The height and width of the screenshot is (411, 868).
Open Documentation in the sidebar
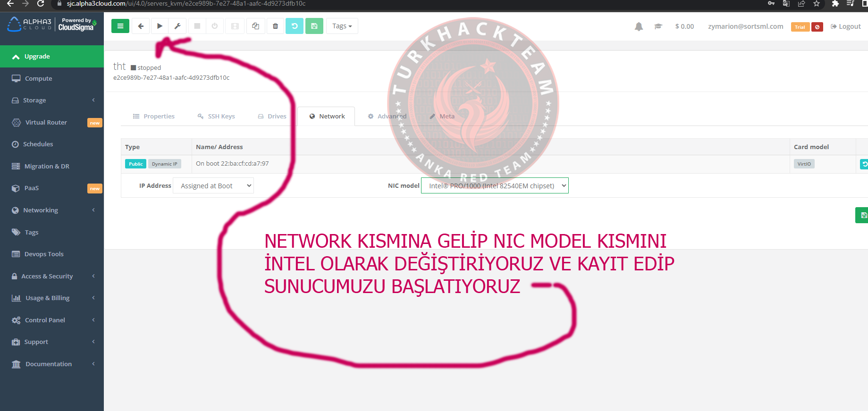click(49, 364)
